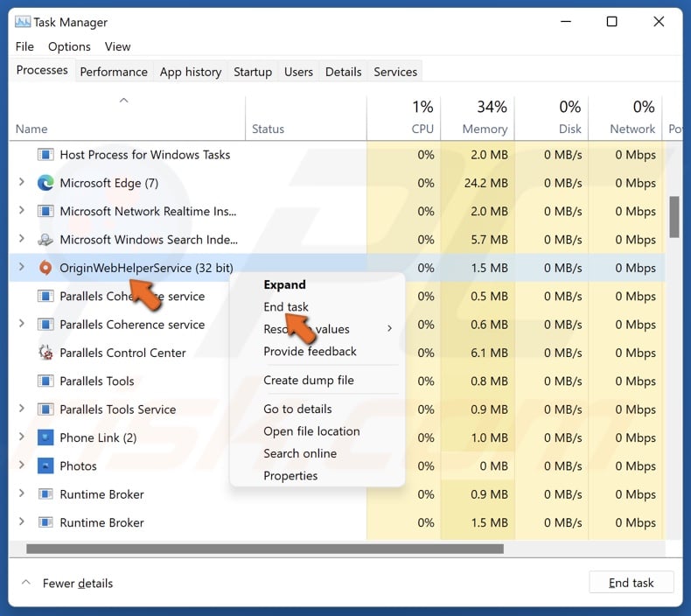691x616 pixels.
Task: Select the Parallels Tools Service row text
Action: coord(118,409)
